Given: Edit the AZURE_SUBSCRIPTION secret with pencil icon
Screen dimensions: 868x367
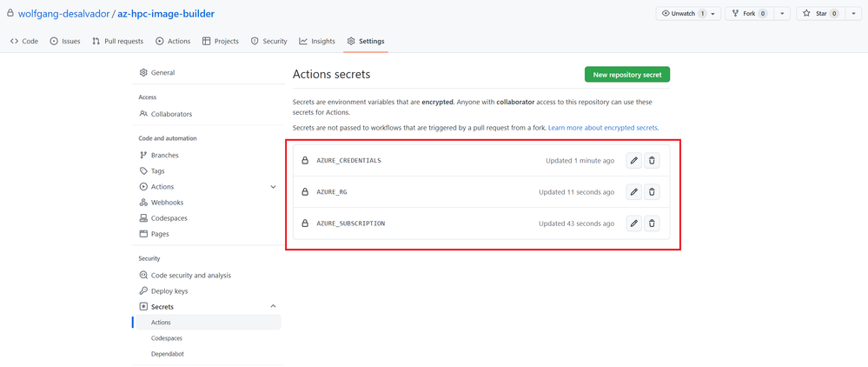Looking at the screenshot, I should 634,224.
